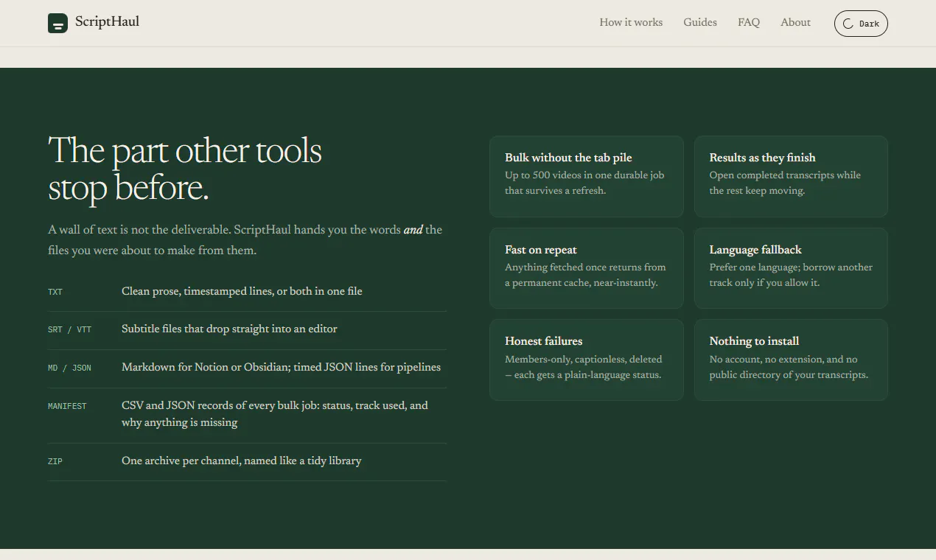Click the 'Honest failures' card heading
Image resolution: width=936 pixels, height=560 pixels.
(544, 341)
